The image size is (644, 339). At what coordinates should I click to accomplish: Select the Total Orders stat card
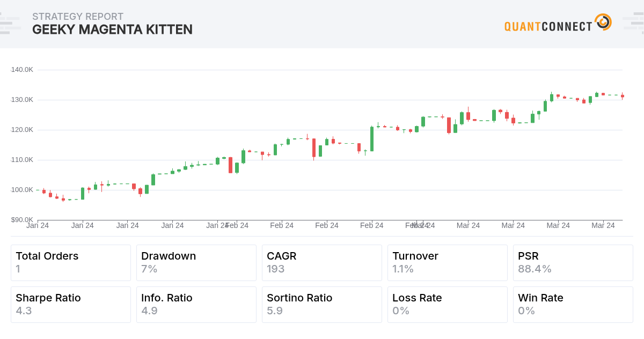[x=71, y=263]
